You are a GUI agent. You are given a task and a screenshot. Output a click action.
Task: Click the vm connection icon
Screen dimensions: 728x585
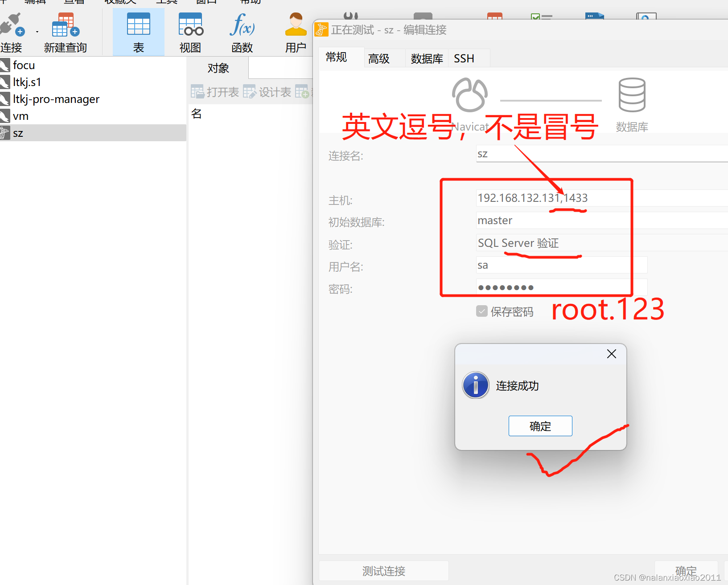(x=4, y=116)
